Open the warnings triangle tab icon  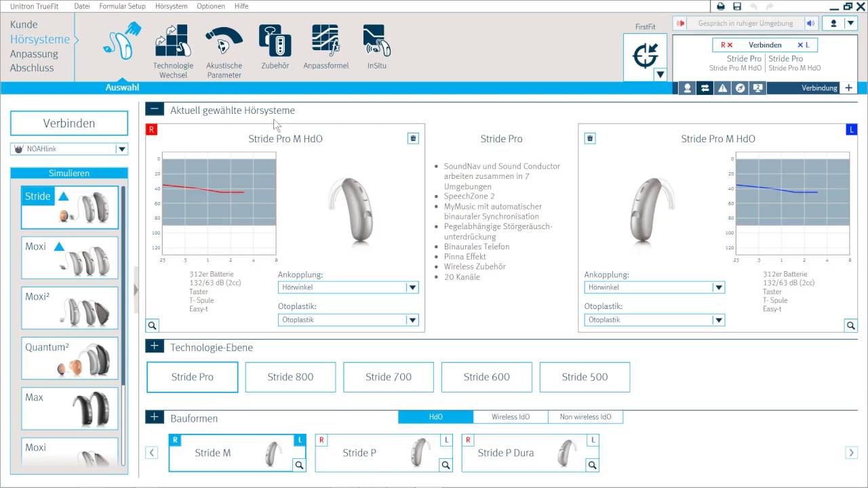[x=722, y=88]
